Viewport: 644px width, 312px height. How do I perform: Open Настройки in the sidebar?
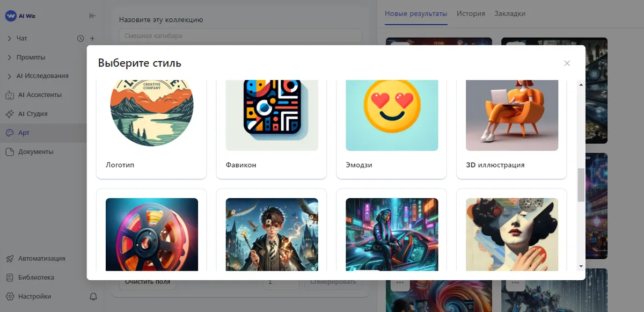coord(34,296)
